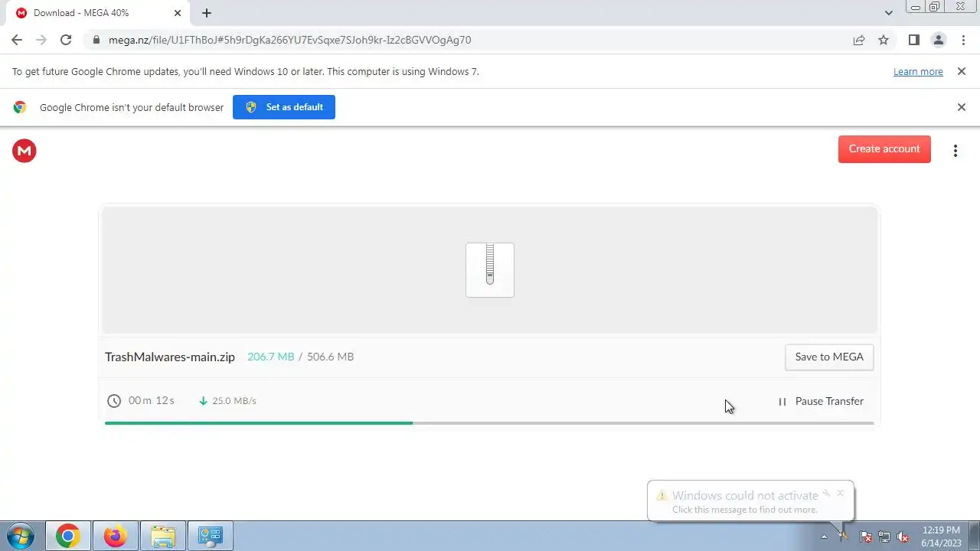
Task: Pause the transfer
Action: (820, 401)
